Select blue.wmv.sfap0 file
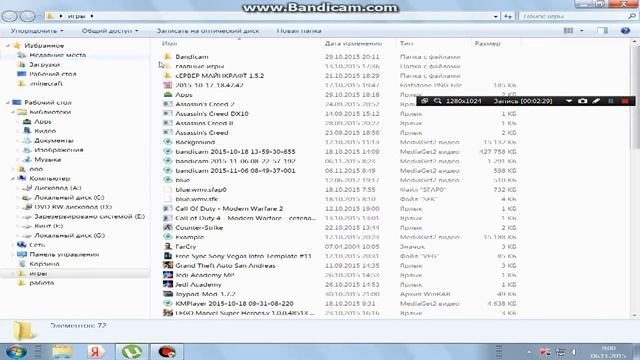 click(x=201, y=189)
